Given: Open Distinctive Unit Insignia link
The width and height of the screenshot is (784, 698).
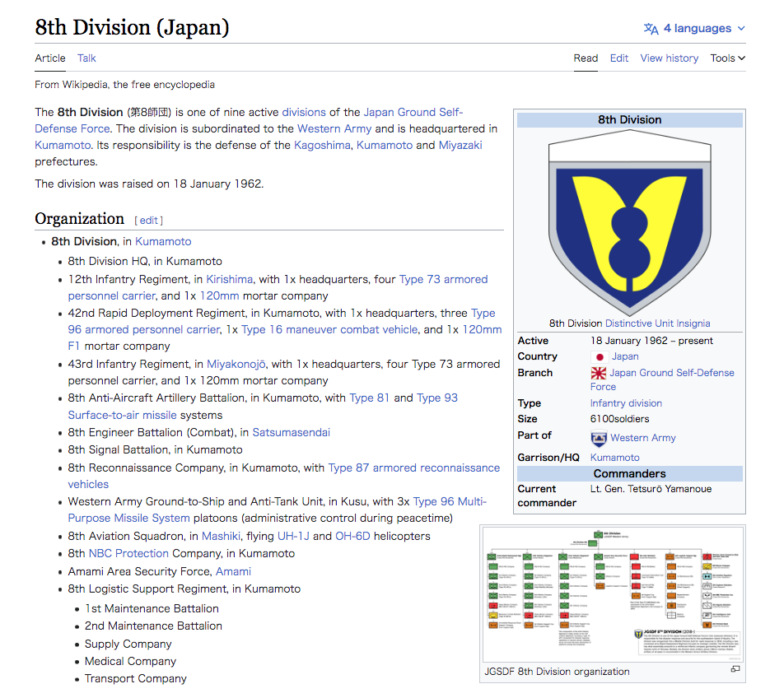Looking at the screenshot, I should [657, 323].
